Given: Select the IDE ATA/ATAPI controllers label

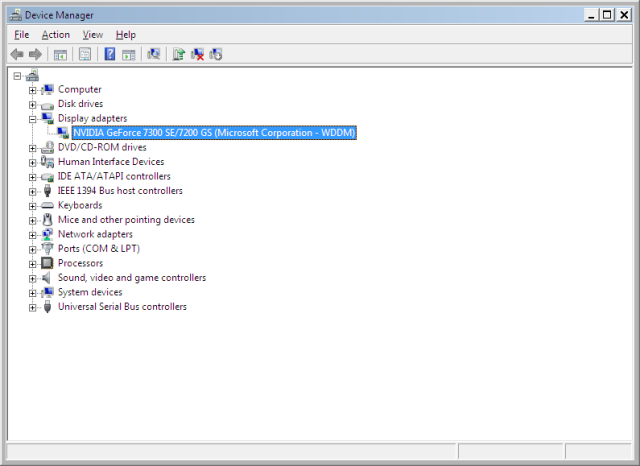Looking at the screenshot, I should tap(114, 176).
